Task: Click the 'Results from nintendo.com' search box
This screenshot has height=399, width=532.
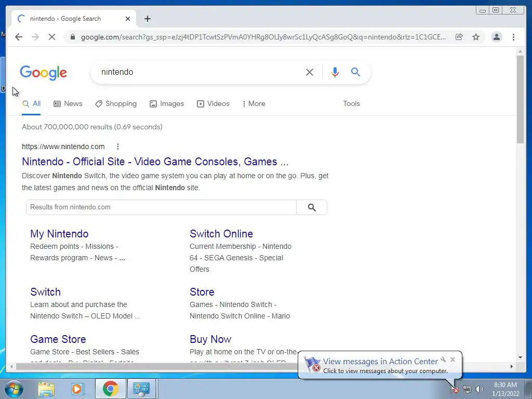Action: click(x=161, y=207)
